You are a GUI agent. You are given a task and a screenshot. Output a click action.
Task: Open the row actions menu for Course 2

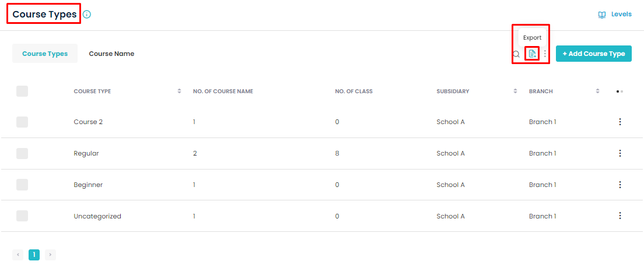pyautogui.click(x=620, y=122)
